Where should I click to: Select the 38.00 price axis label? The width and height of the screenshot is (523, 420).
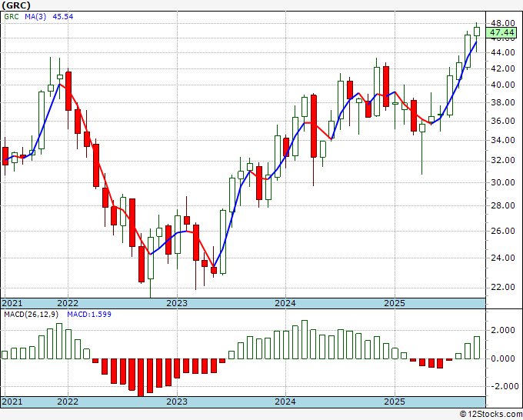coord(502,102)
